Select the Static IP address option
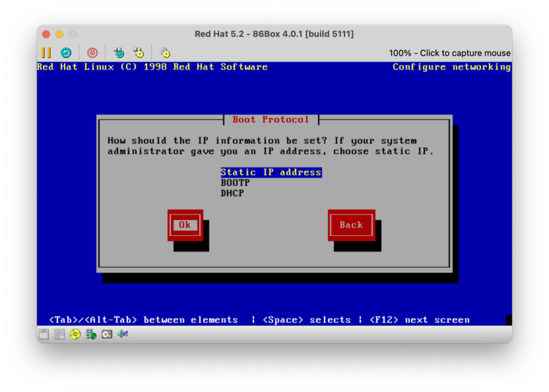The height and width of the screenshot is (392, 549). coord(271,172)
